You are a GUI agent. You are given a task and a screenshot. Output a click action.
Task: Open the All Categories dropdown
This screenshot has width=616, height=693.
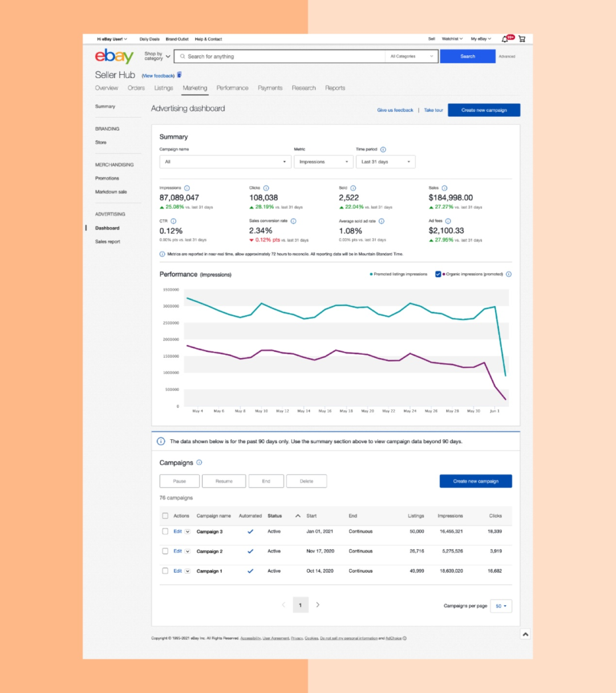[412, 56]
